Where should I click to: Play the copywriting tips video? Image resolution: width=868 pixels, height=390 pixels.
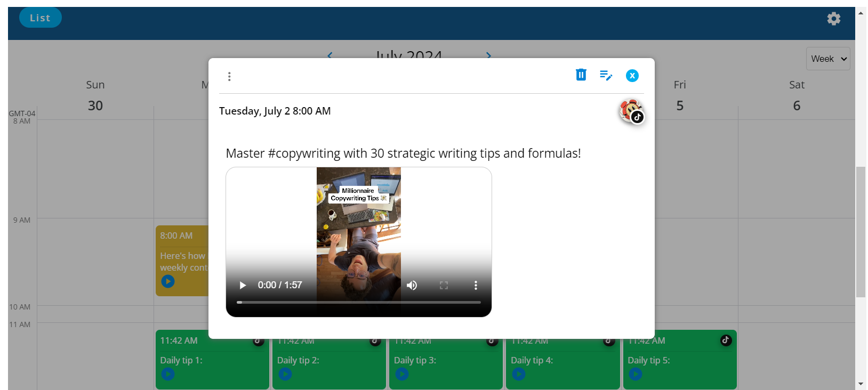point(243,285)
